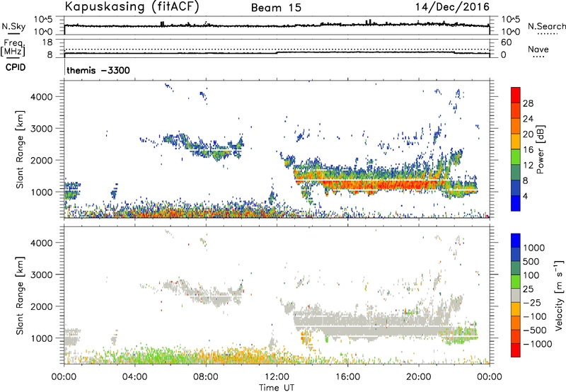This screenshot has width=566, height=392.
Task: Click the "Power [dB]" color bar label
Action: [540, 149]
